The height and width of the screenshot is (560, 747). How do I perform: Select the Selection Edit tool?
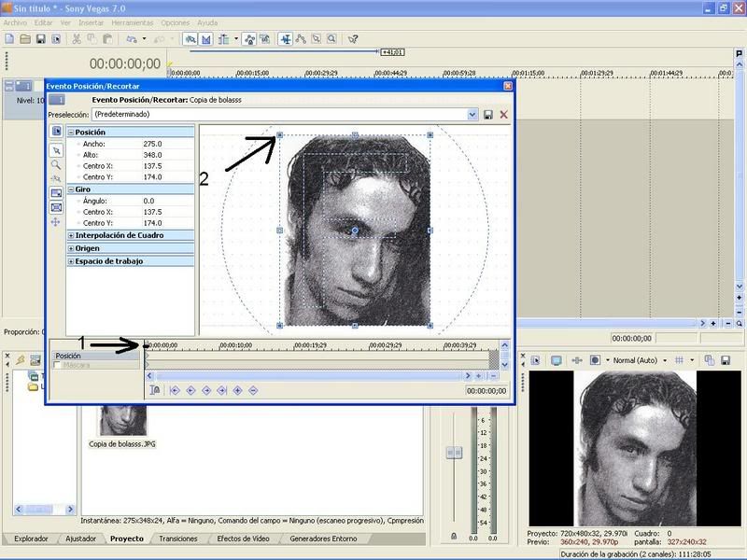pos(317,39)
